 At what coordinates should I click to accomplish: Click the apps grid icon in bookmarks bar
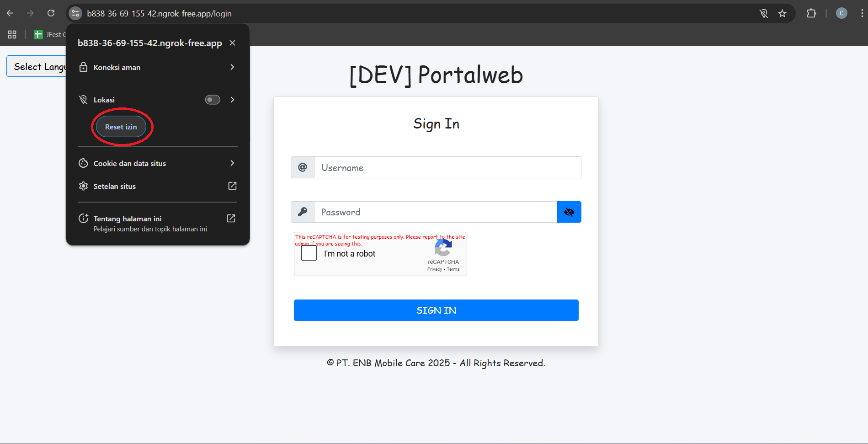coord(12,35)
